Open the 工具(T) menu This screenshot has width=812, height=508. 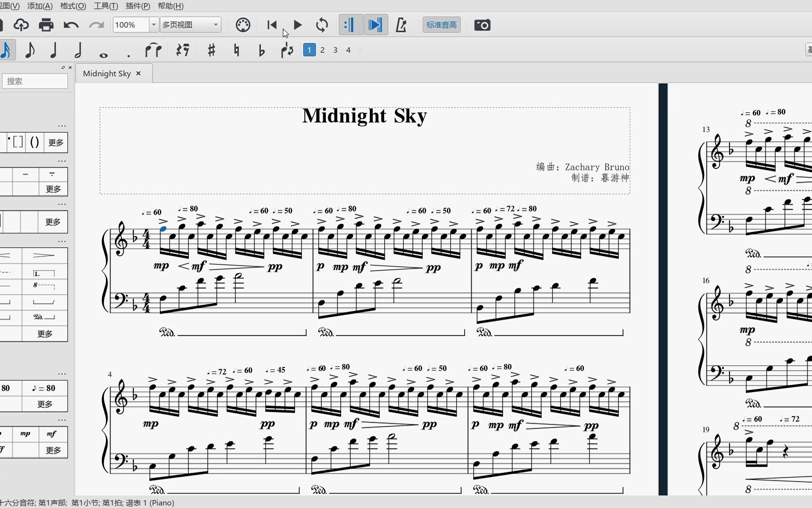click(106, 6)
